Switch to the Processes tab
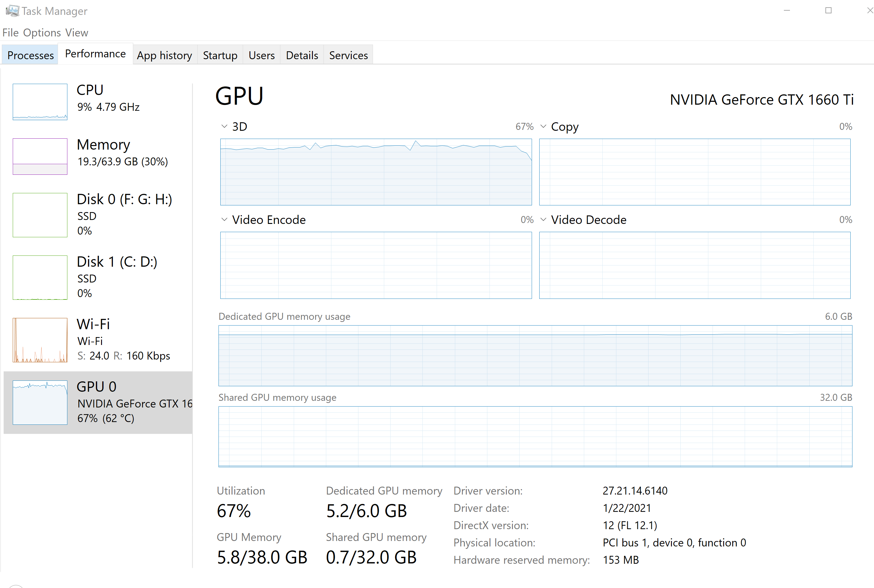The width and height of the screenshot is (874, 588). coord(30,55)
